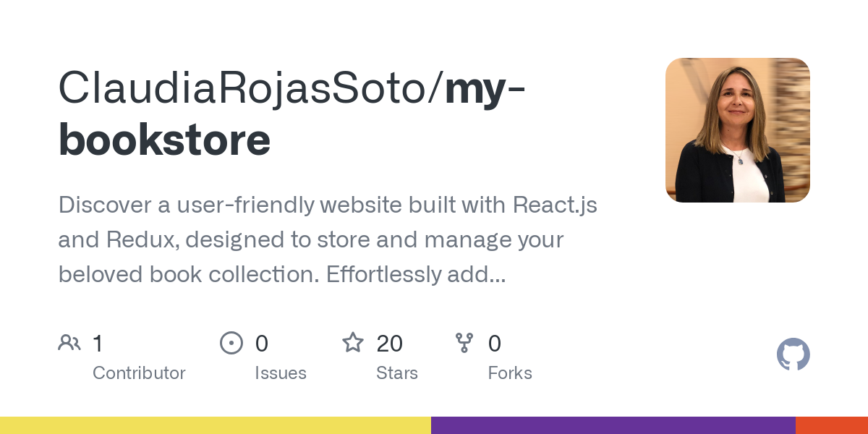868x434 pixels.
Task: Open the bold my-bookstore repository name
Action: point(165,140)
